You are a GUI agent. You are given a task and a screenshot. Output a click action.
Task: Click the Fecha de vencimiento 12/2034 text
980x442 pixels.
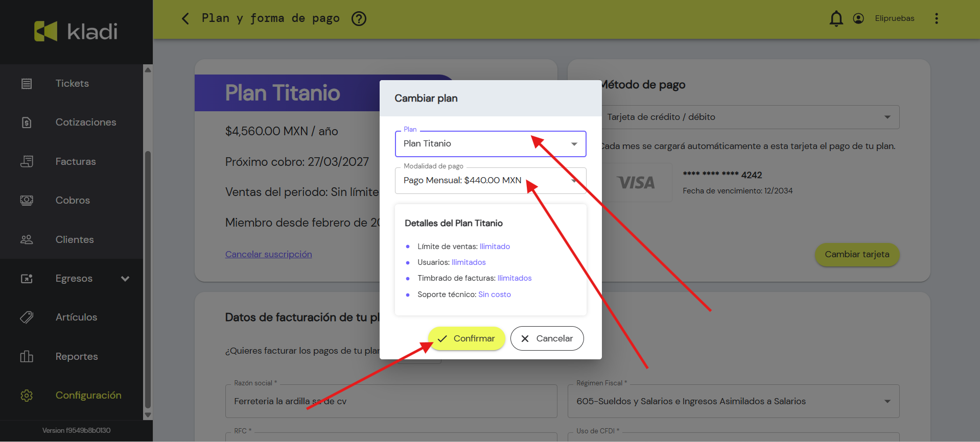coord(738,191)
